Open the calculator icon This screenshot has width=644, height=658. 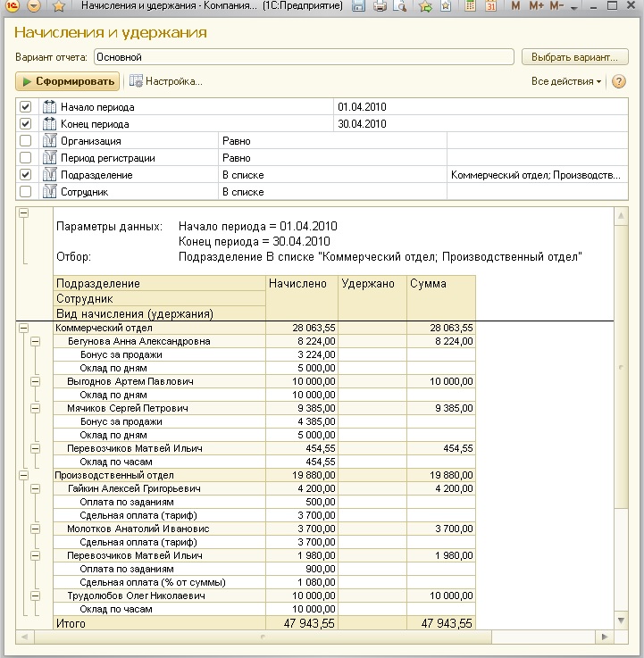pos(471,7)
